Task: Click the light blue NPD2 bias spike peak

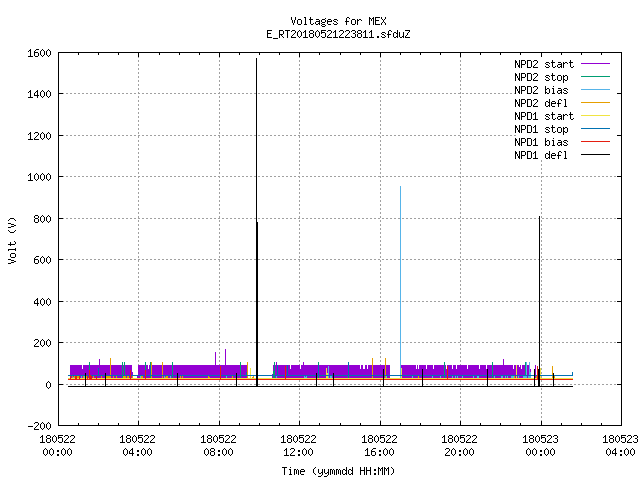Action: tap(400, 188)
